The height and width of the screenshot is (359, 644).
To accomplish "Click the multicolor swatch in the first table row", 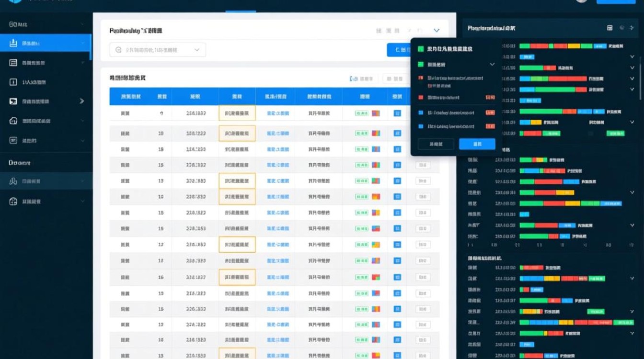I will coord(376,113).
